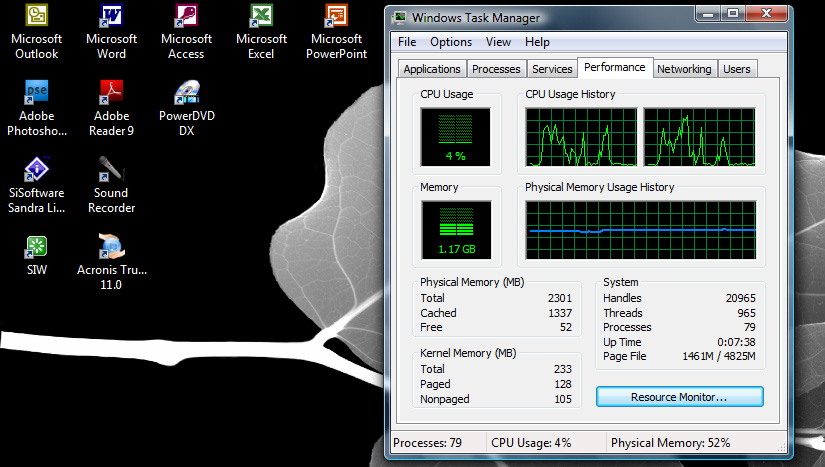825x467 pixels.
Task: Select the Adobe Photoshop Elements shortcut icon
Action: (x=36, y=93)
